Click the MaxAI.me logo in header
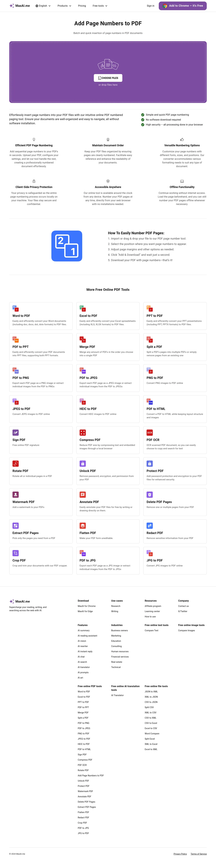 [x=20, y=6]
